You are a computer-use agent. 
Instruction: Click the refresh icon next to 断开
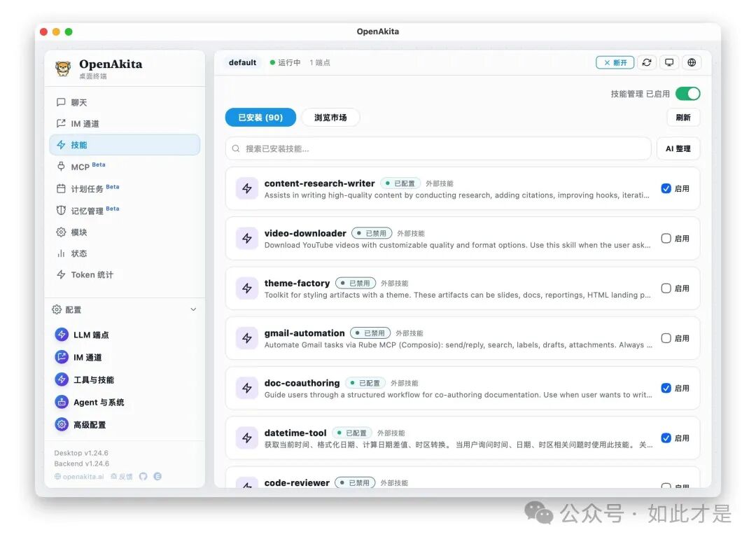pos(646,62)
